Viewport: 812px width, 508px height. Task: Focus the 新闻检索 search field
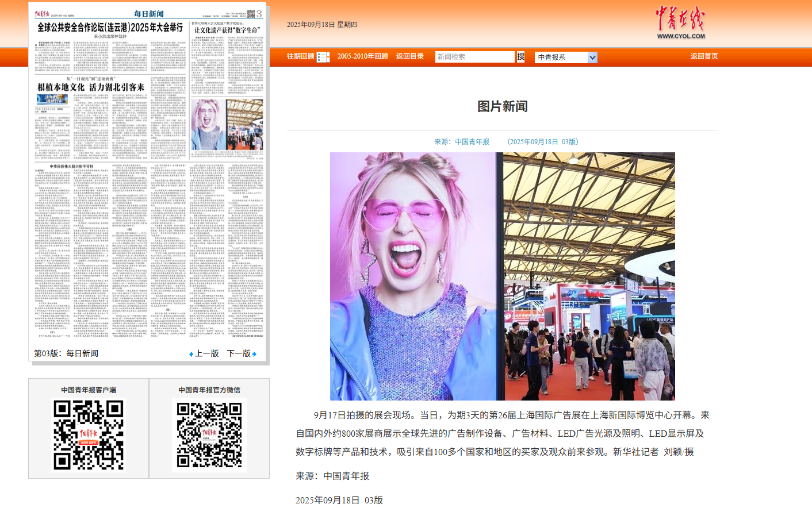click(475, 57)
